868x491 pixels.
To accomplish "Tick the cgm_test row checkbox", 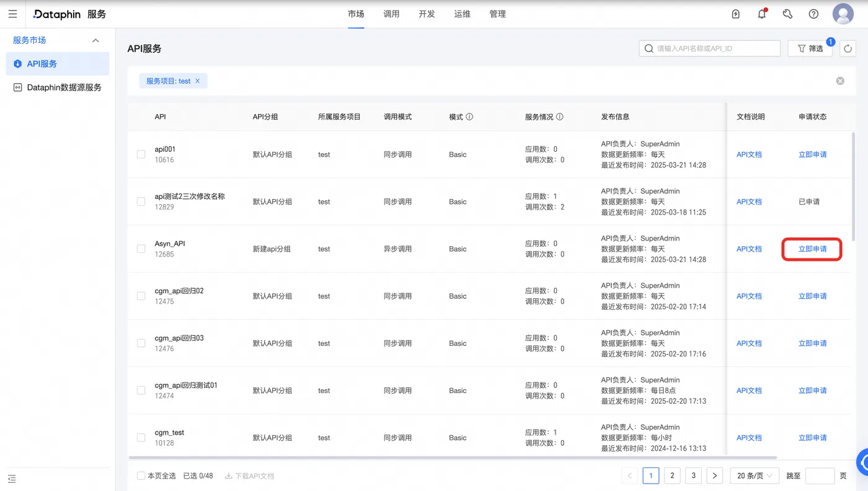I will (141, 438).
